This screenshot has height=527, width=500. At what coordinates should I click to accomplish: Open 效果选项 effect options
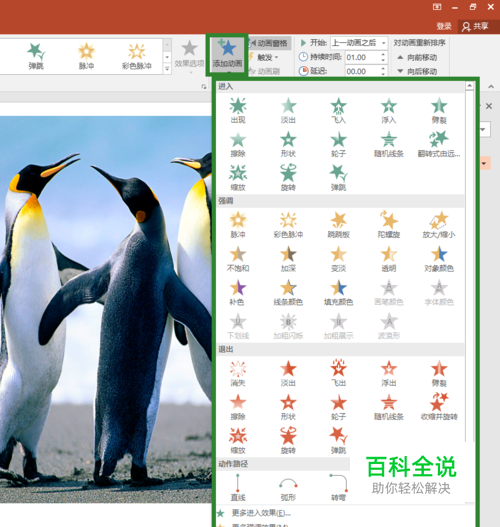click(189, 55)
